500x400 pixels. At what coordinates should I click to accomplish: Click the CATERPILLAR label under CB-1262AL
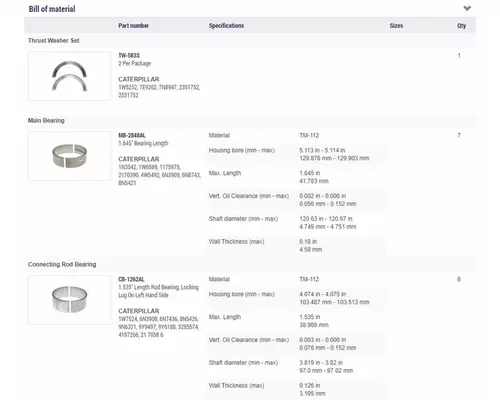[x=139, y=311]
